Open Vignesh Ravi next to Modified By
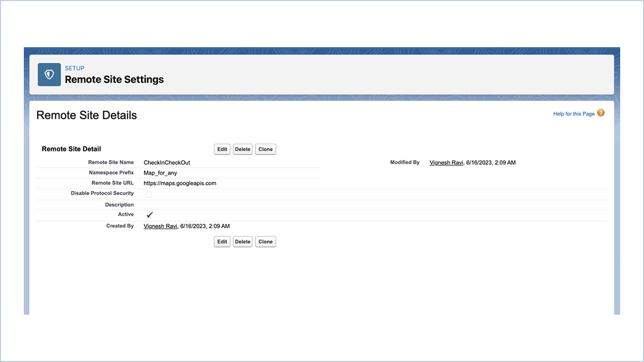This screenshot has width=644, height=362. click(x=446, y=162)
